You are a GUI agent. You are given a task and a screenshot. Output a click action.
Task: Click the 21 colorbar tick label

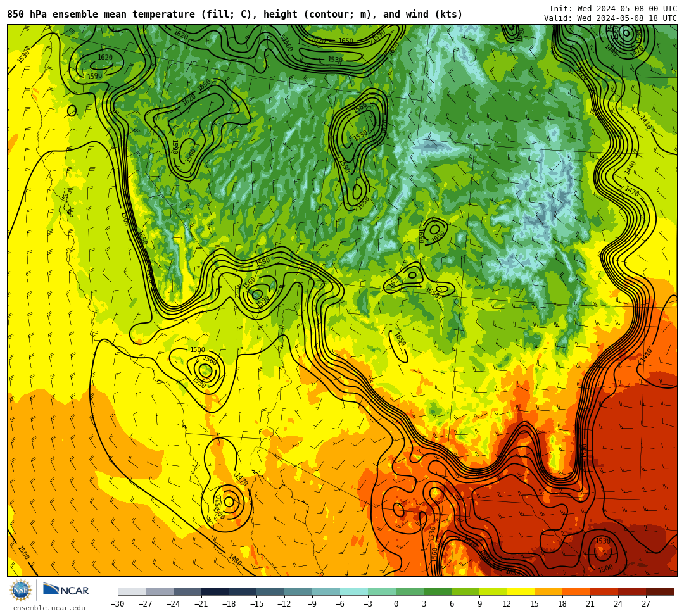coord(591,604)
